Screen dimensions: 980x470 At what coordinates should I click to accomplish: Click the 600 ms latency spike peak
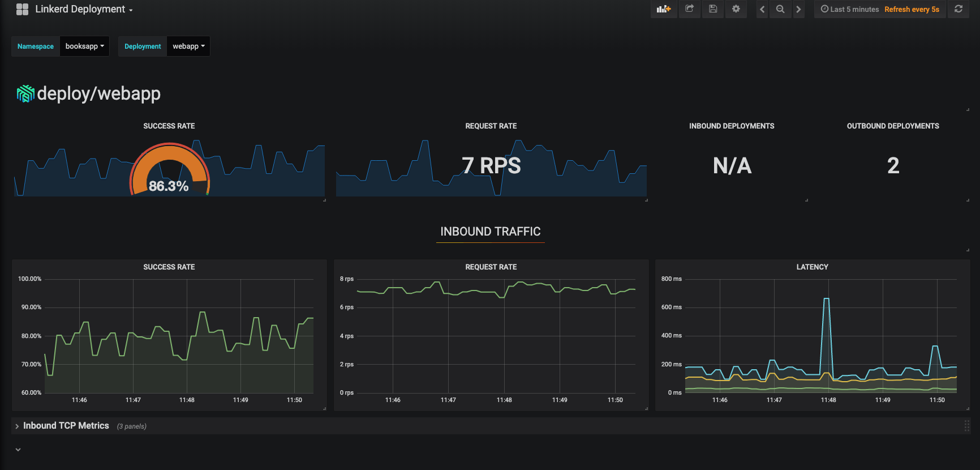[x=826, y=299]
